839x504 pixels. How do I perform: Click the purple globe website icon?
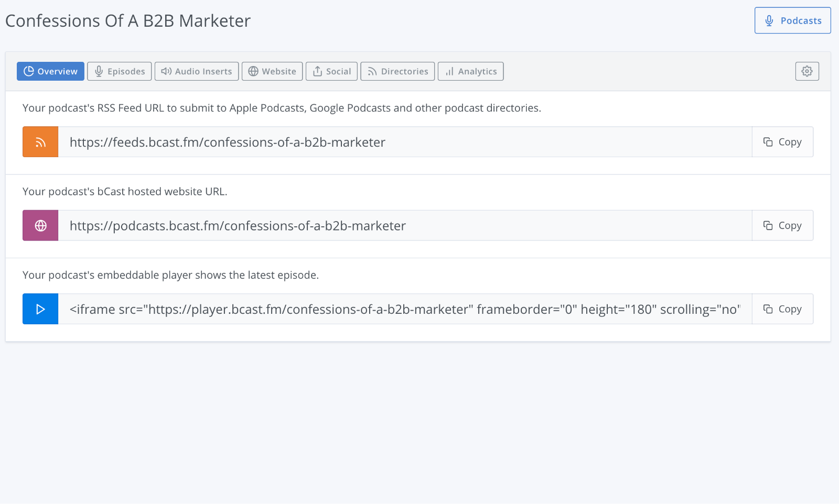tap(40, 226)
